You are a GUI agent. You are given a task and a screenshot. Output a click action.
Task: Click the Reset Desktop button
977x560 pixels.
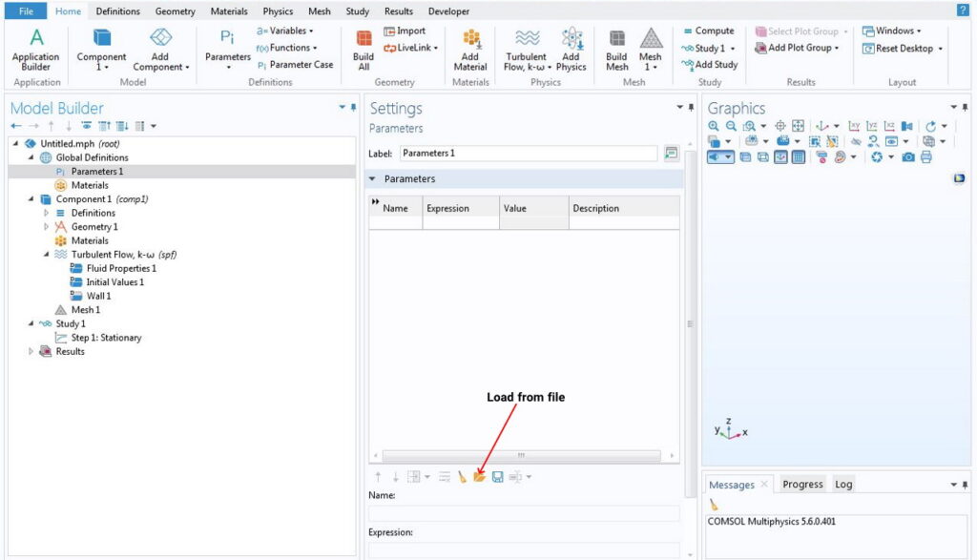(x=903, y=49)
